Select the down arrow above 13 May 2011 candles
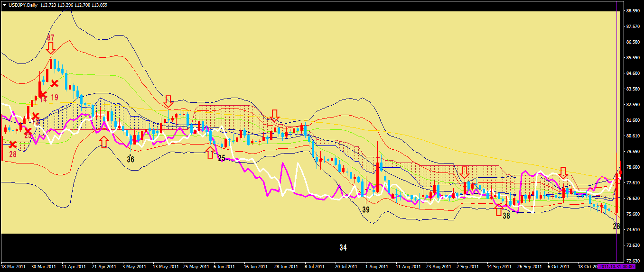The image size is (644, 272). pyautogui.click(x=168, y=101)
